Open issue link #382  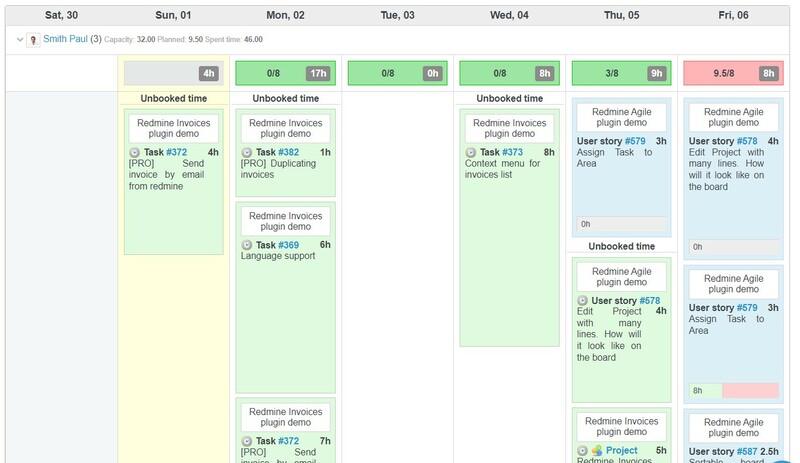click(x=288, y=152)
